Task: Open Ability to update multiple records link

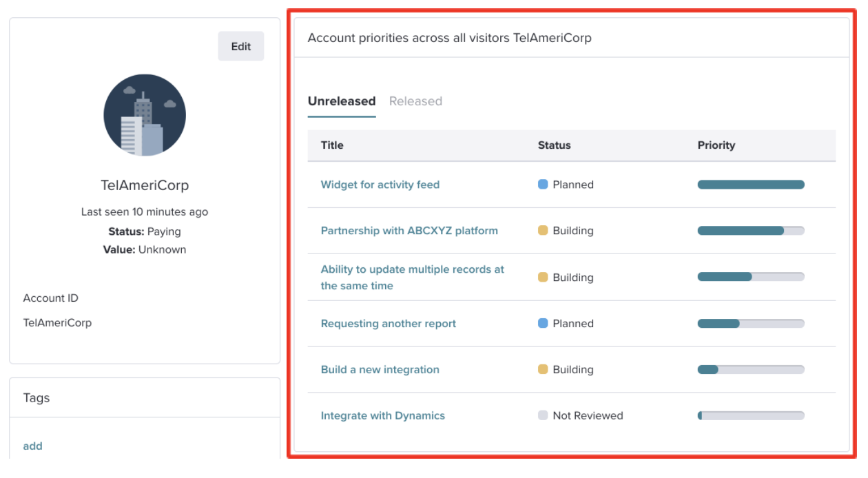Action: click(x=413, y=278)
